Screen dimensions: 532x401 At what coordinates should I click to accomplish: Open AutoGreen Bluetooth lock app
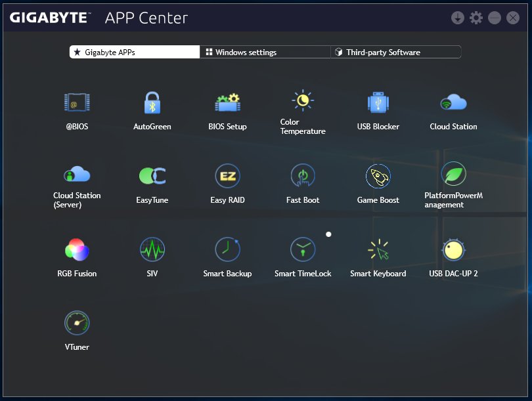coord(152,104)
